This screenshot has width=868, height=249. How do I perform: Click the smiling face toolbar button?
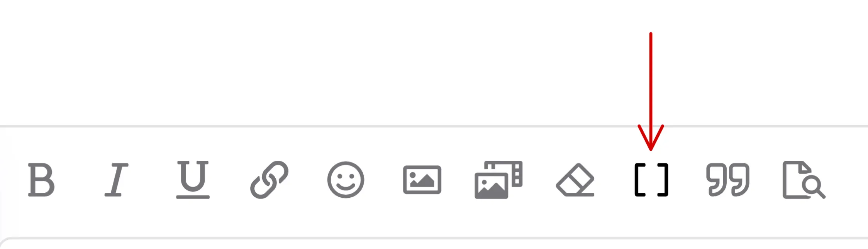tap(346, 180)
